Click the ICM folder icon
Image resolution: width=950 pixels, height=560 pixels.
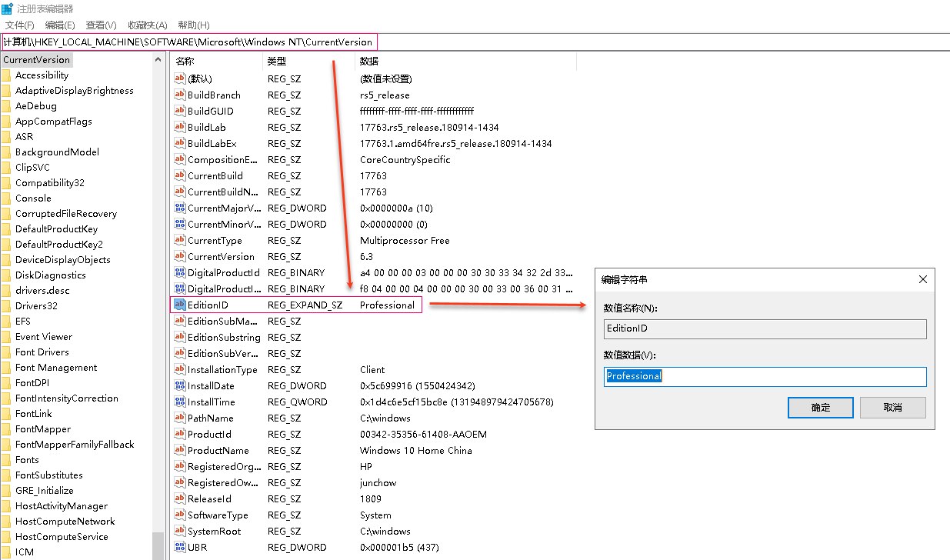(x=6, y=552)
